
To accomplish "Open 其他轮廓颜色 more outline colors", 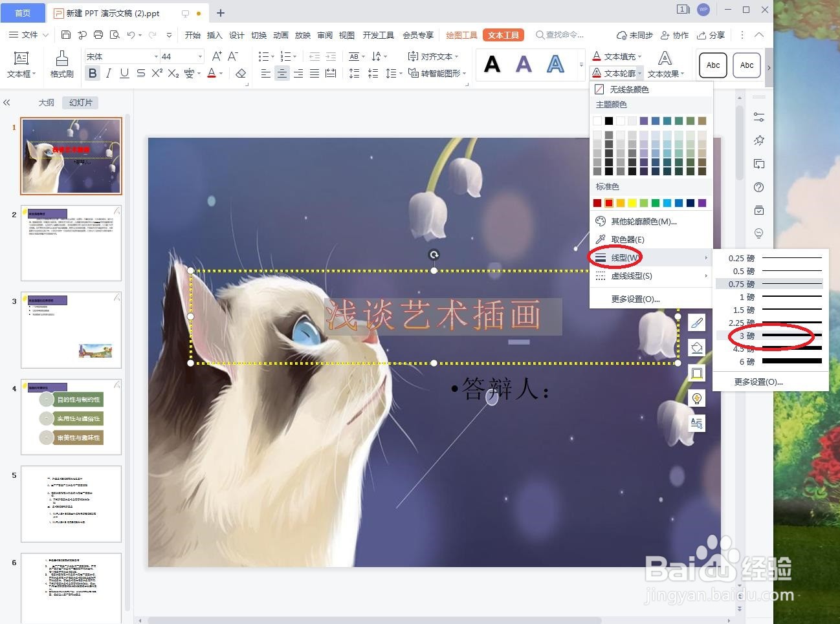I will click(x=651, y=221).
